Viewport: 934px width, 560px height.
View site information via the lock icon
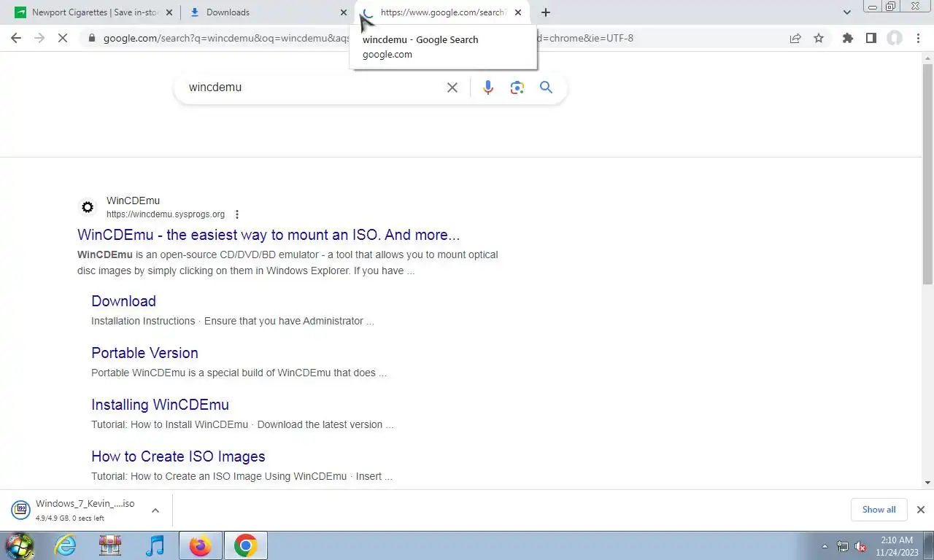pyautogui.click(x=91, y=38)
